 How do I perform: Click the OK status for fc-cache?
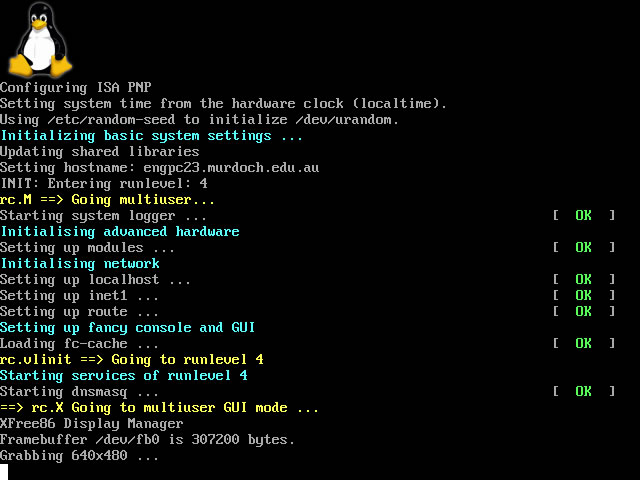(x=583, y=343)
